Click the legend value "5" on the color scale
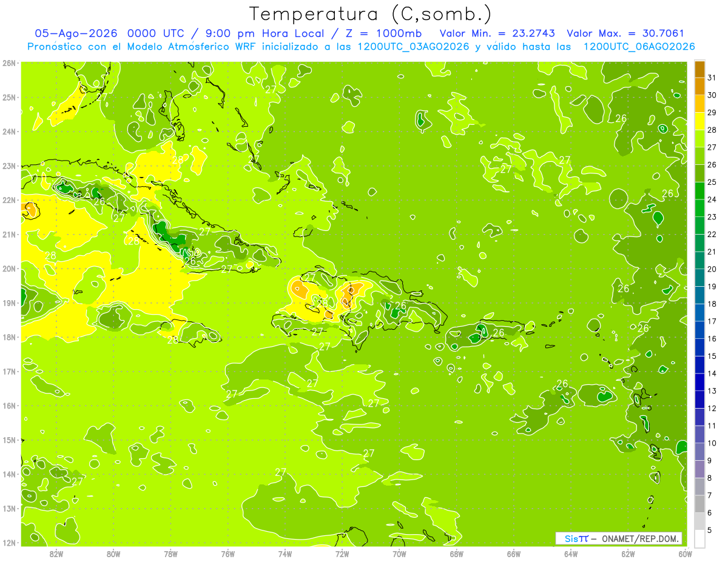Screen dimensions: 728x562 pyautogui.click(x=710, y=530)
